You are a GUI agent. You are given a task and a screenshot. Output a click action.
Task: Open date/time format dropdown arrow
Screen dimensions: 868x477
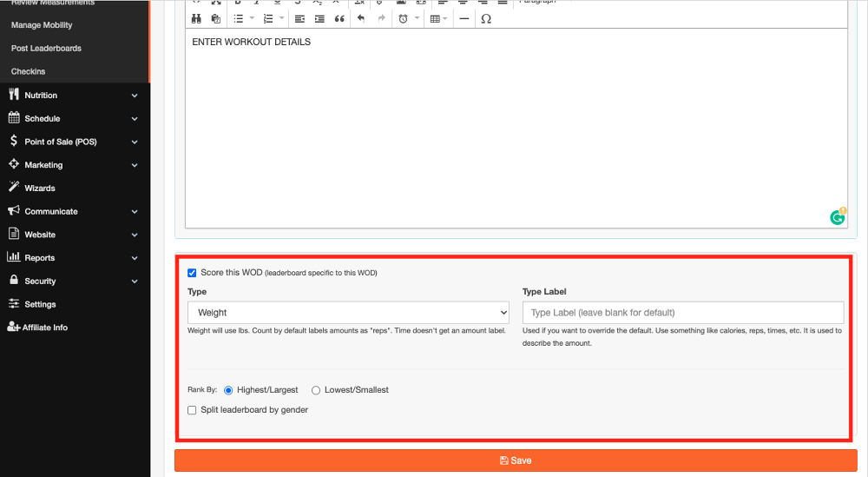(417, 18)
